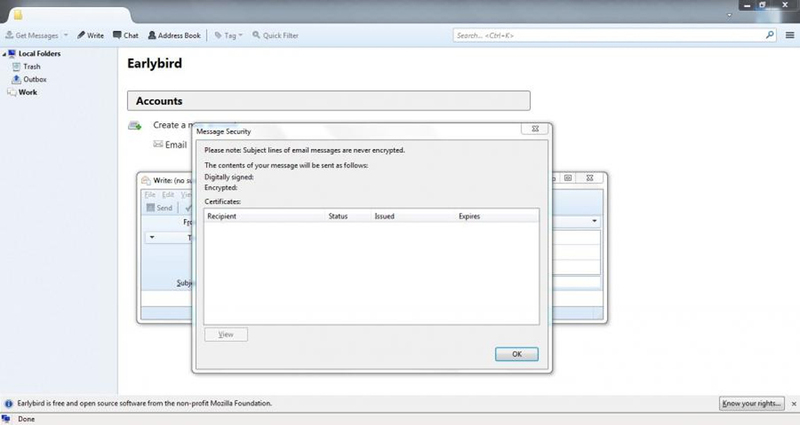Click Write to compose a message
This screenshot has height=425, width=800.
[x=90, y=35]
